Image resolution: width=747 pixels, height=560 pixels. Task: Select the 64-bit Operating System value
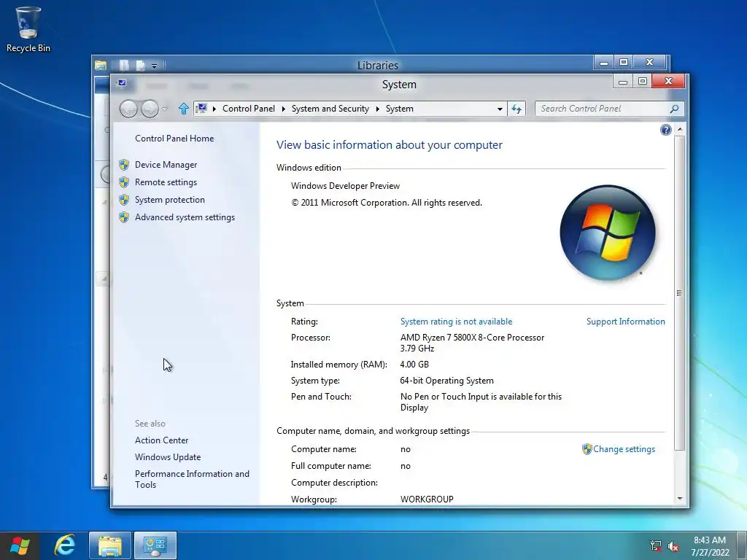click(x=447, y=381)
